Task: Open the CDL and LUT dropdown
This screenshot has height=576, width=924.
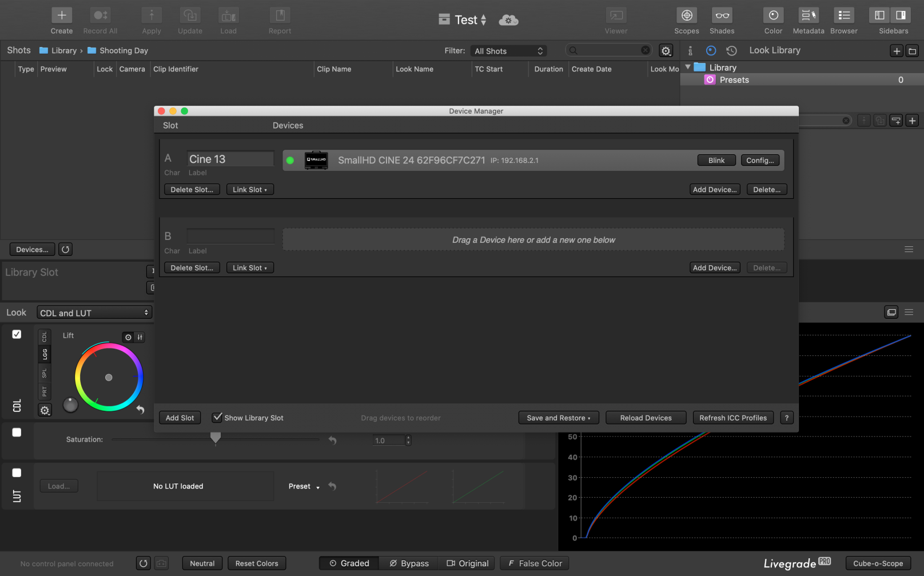Action: 94,313
